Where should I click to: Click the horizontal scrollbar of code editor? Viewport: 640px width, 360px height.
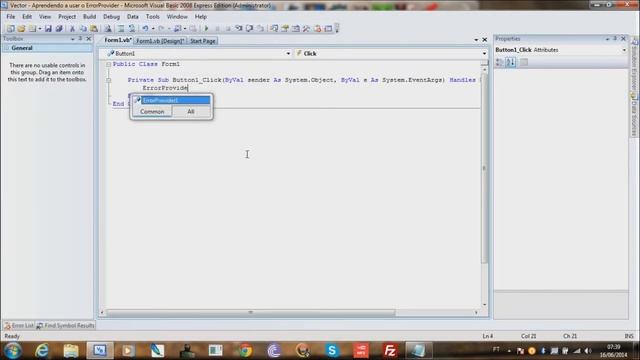(251, 312)
